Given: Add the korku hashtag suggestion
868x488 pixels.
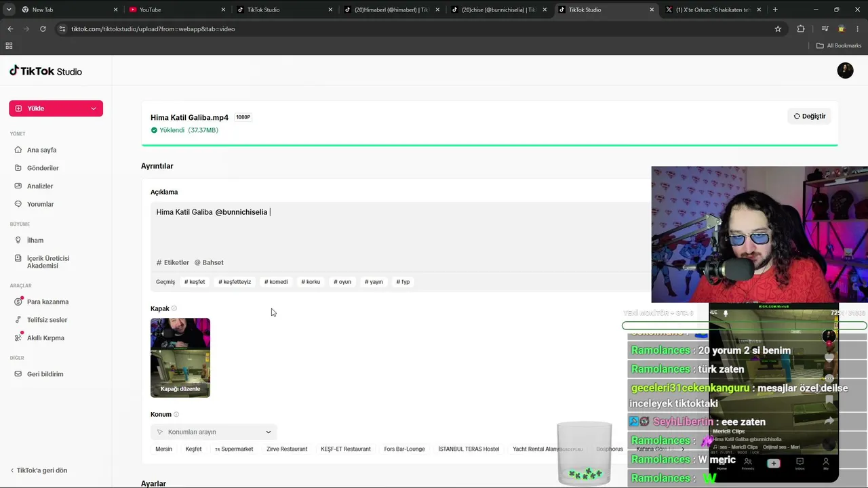Looking at the screenshot, I should (x=311, y=282).
